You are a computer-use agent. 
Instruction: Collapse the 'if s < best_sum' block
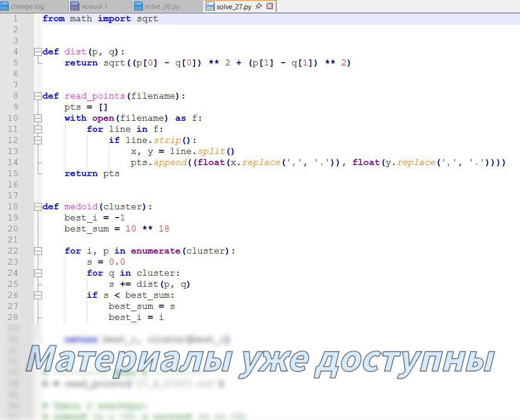(x=38, y=295)
